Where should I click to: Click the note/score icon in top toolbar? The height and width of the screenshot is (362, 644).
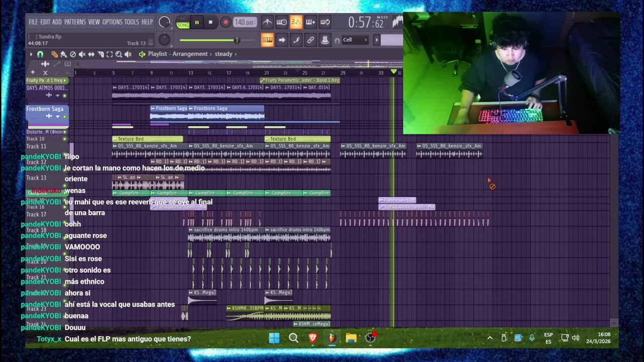pyautogui.click(x=296, y=40)
